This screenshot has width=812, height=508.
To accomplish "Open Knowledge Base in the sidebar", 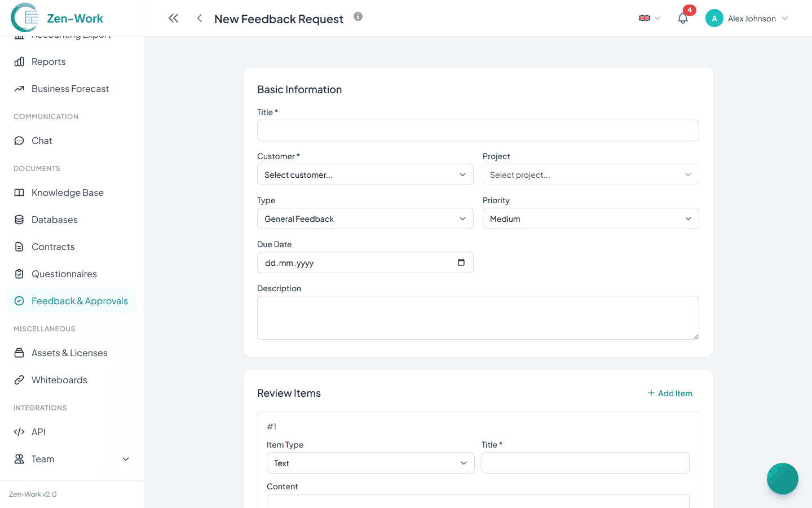I will (x=72, y=192).
